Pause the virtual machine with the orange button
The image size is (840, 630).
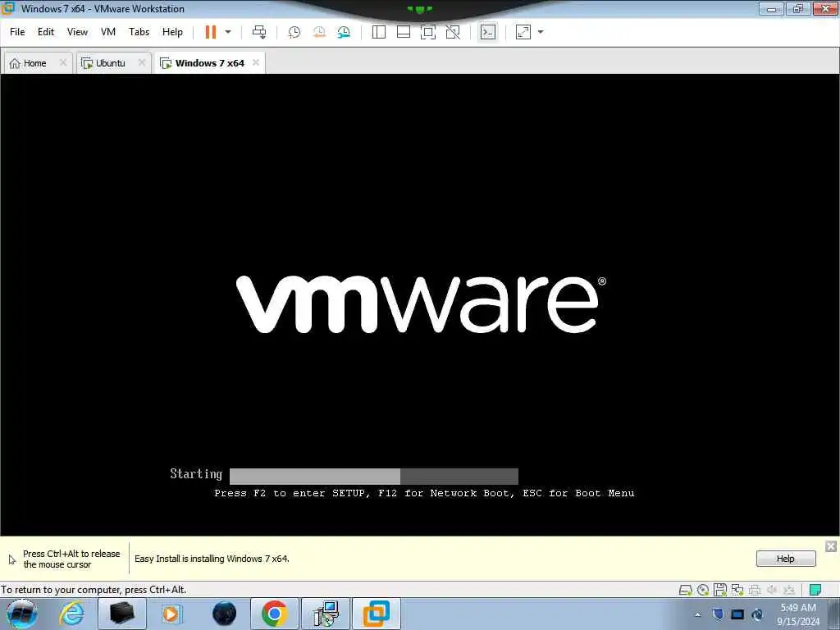click(x=211, y=32)
